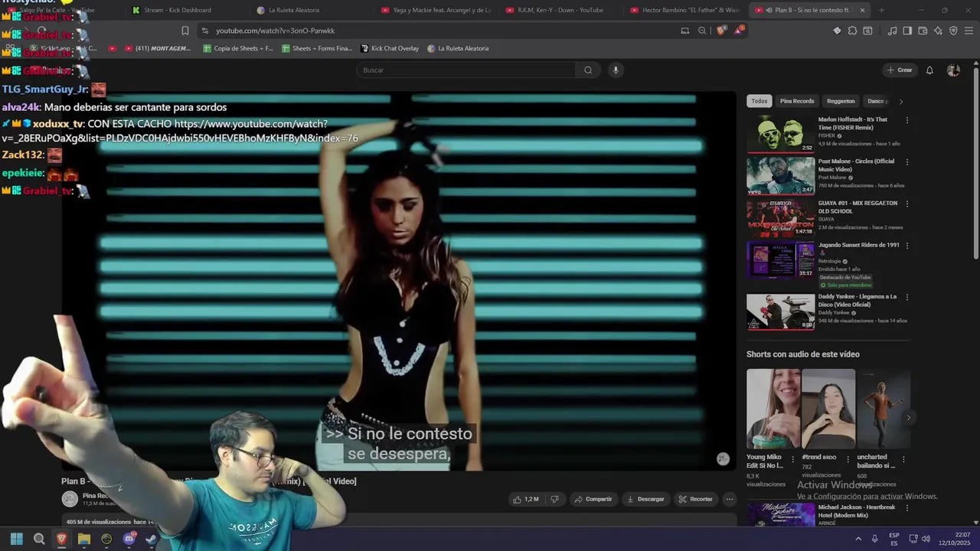Click the YouTube search microphone icon

(615, 70)
